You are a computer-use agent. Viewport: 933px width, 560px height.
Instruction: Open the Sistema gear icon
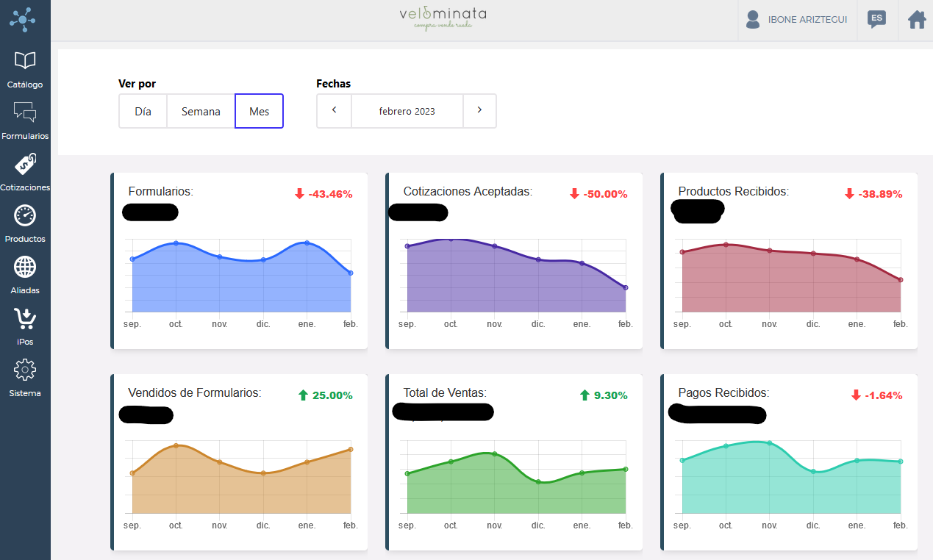click(x=25, y=370)
